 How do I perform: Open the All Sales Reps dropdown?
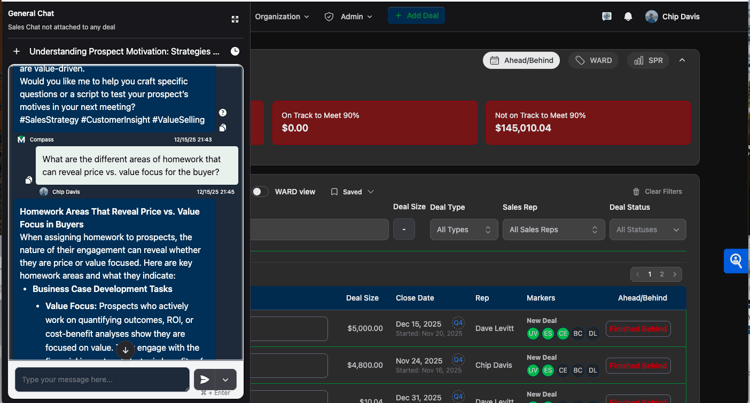pyautogui.click(x=552, y=230)
